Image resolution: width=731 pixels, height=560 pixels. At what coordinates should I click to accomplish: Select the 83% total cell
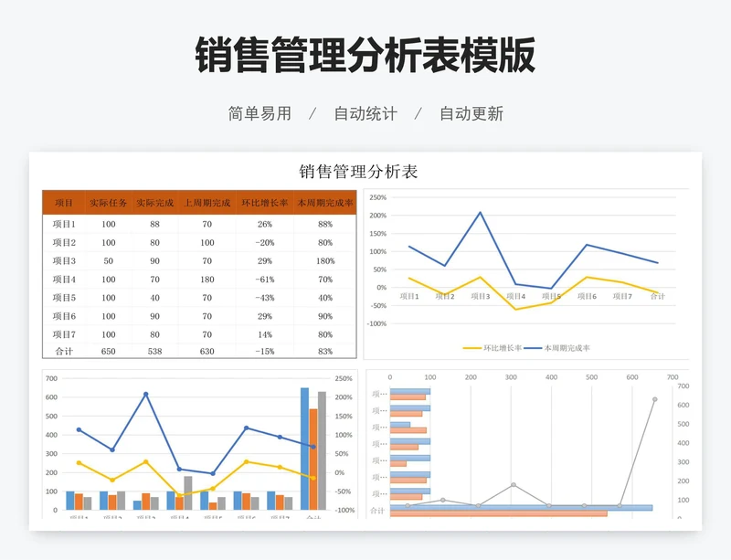tap(325, 351)
